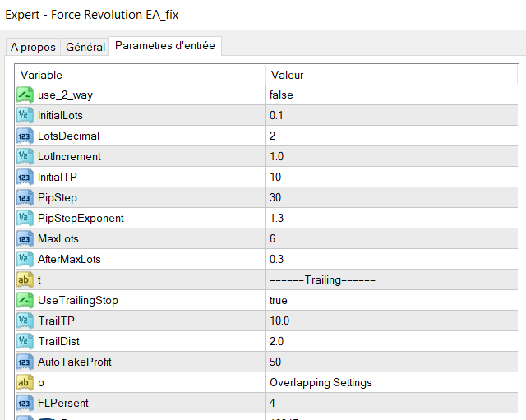
Task: Change the UseTrailingStop true value
Action: [x=279, y=300]
